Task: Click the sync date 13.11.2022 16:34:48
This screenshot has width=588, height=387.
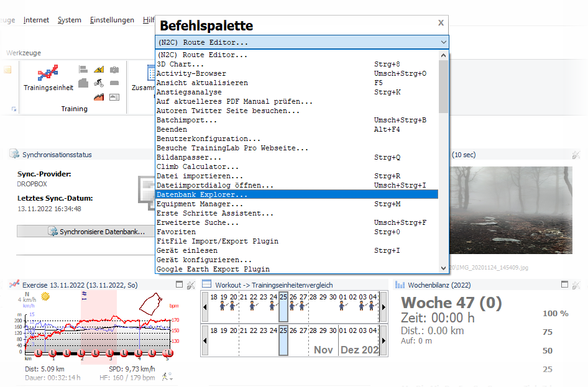Action: coord(49,209)
